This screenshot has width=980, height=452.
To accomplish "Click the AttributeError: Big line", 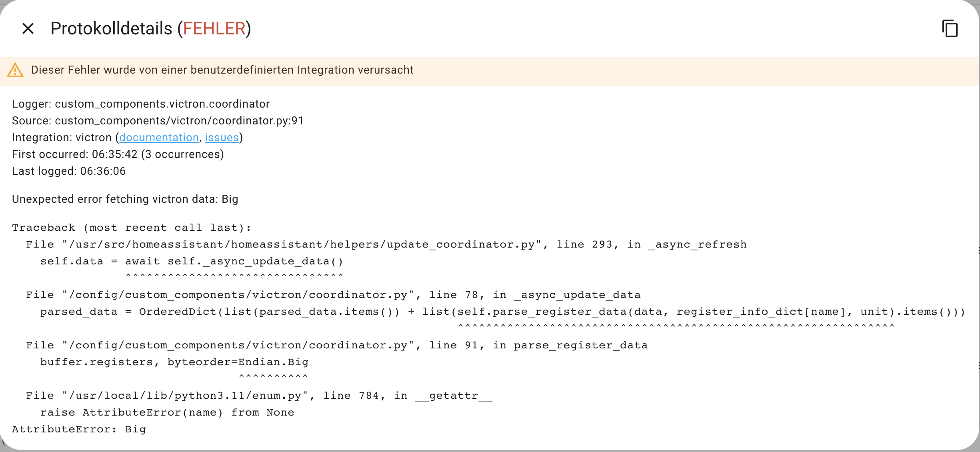I will (78, 429).
